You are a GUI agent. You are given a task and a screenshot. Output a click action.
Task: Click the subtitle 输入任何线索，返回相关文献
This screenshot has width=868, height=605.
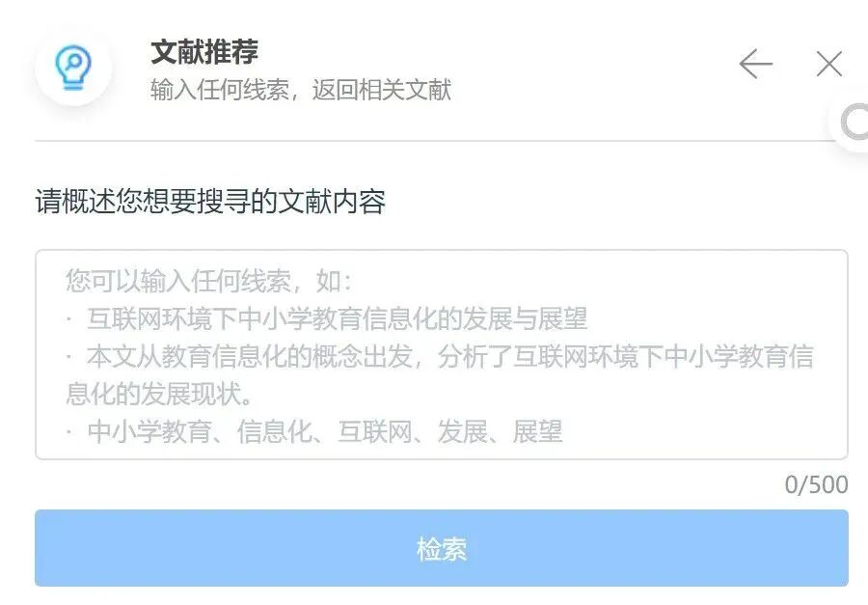(301, 90)
